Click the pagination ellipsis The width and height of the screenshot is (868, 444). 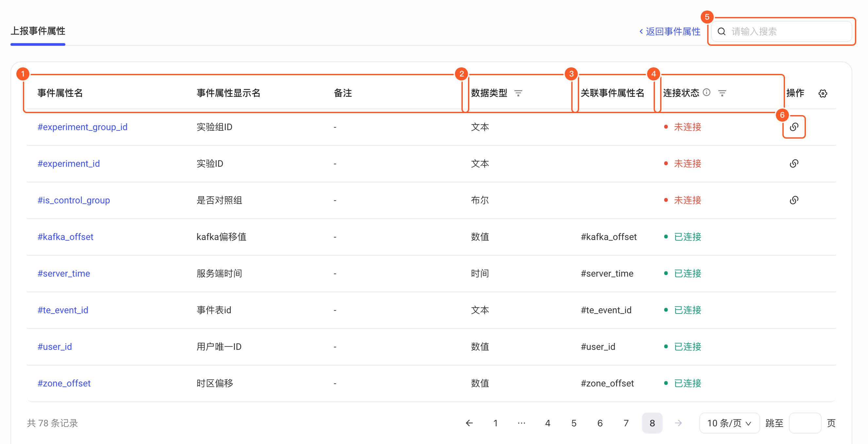pos(521,423)
